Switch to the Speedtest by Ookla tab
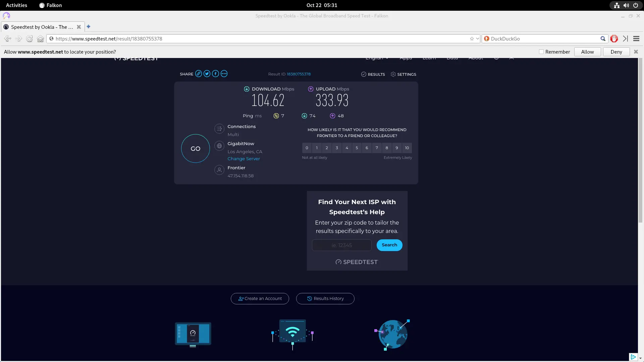Image resolution: width=644 pixels, height=362 pixels. [x=40, y=27]
